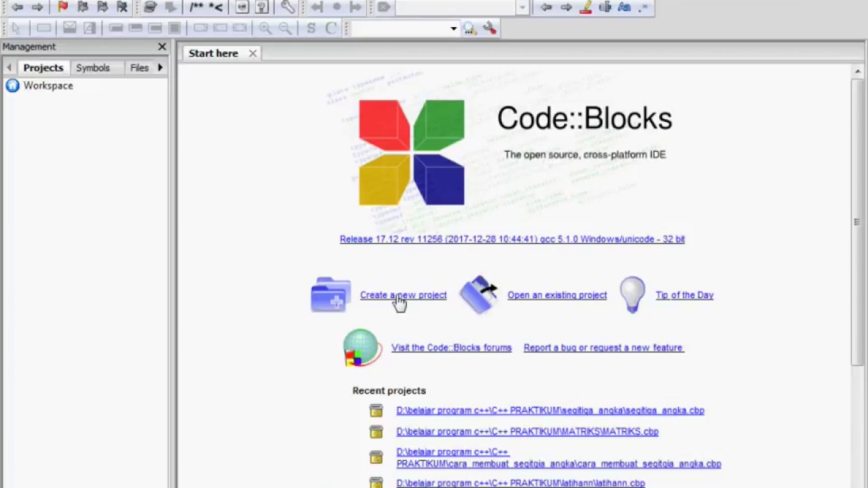Open recent project latihann.cbp
Image resolution: width=868 pixels, height=488 pixels.
pos(520,483)
